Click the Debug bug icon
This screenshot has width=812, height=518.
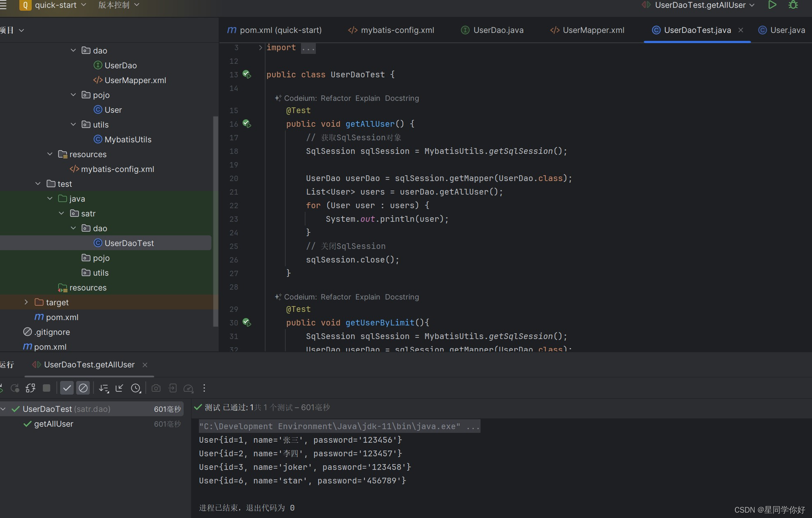[x=793, y=5]
